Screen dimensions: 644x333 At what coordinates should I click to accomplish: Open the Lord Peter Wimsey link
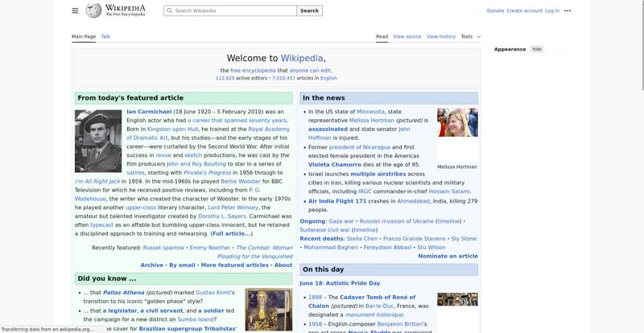coord(233,208)
